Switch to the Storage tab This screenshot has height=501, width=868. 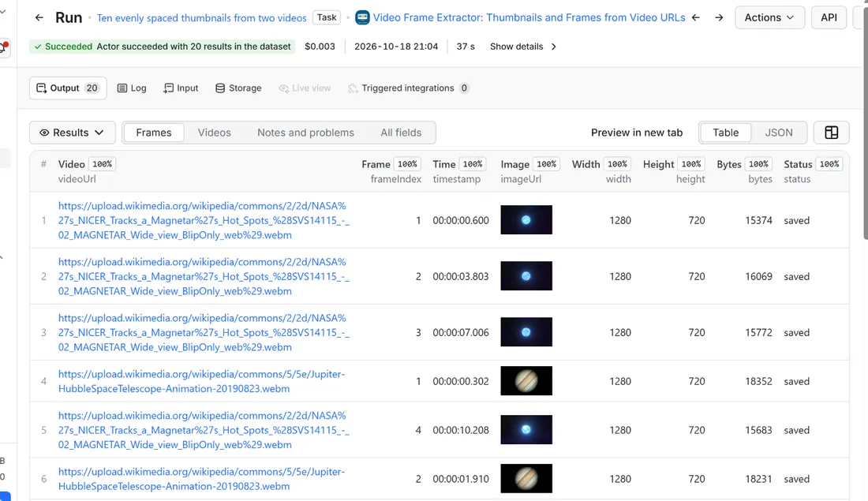point(238,88)
